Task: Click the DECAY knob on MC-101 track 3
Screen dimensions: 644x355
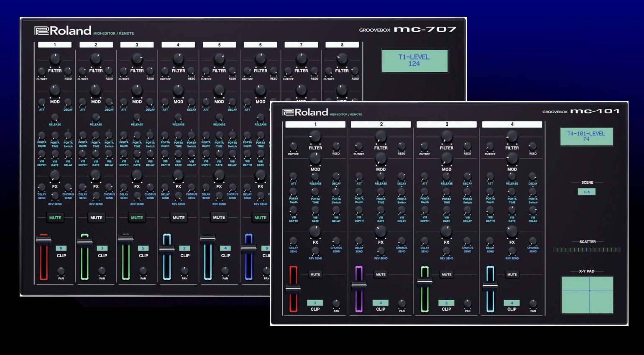Action: pyautogui.click(x=467, y=177)
